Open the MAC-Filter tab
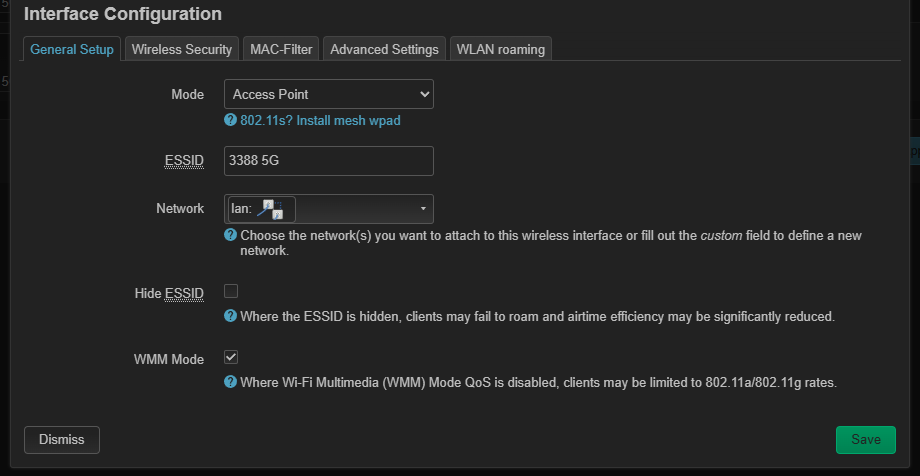Screen dimensions: 920x476 pos(281,49)
